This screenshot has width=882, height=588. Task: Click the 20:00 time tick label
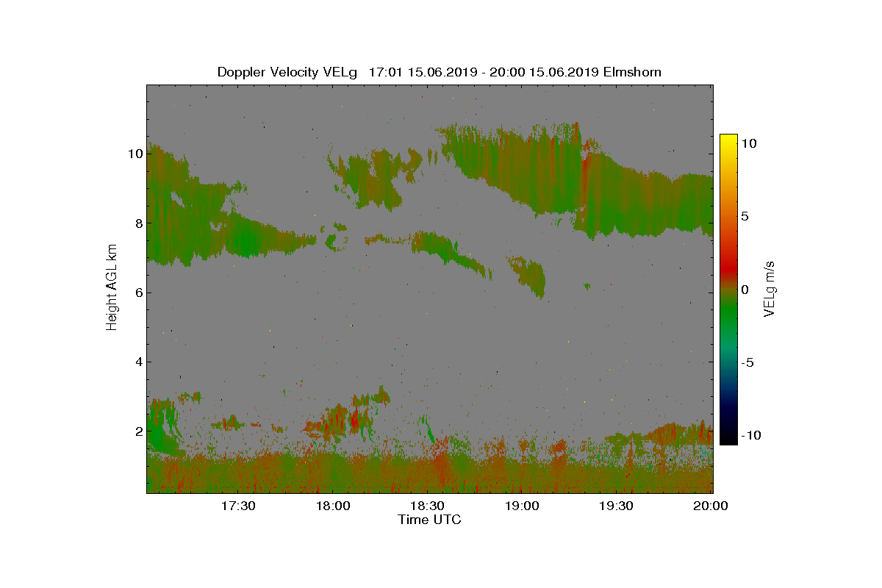(x=711, y=506)
